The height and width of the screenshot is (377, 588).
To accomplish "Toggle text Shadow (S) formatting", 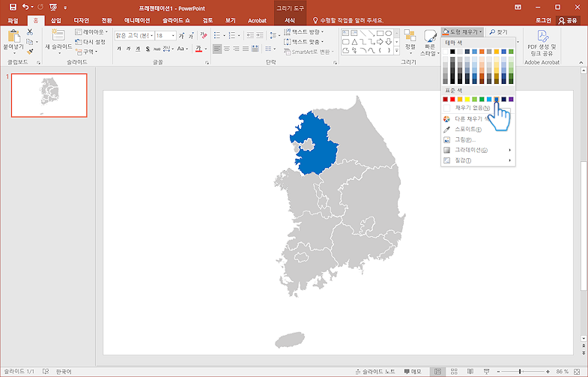I will [148, 49].
